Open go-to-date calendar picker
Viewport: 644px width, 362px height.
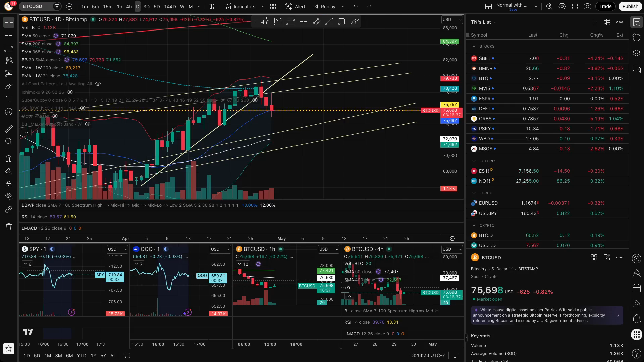[x=127, y=355]
